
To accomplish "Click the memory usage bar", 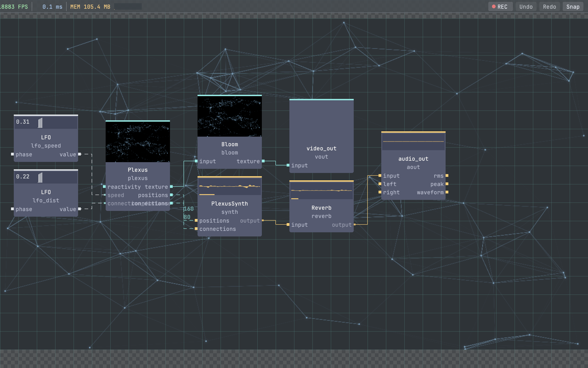I will coord(128,7).
